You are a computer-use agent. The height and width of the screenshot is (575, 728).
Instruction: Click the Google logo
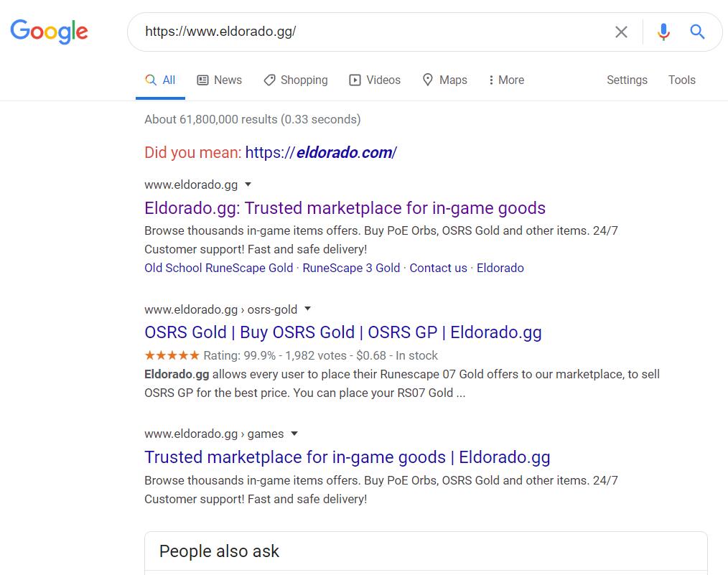(50, 32)
